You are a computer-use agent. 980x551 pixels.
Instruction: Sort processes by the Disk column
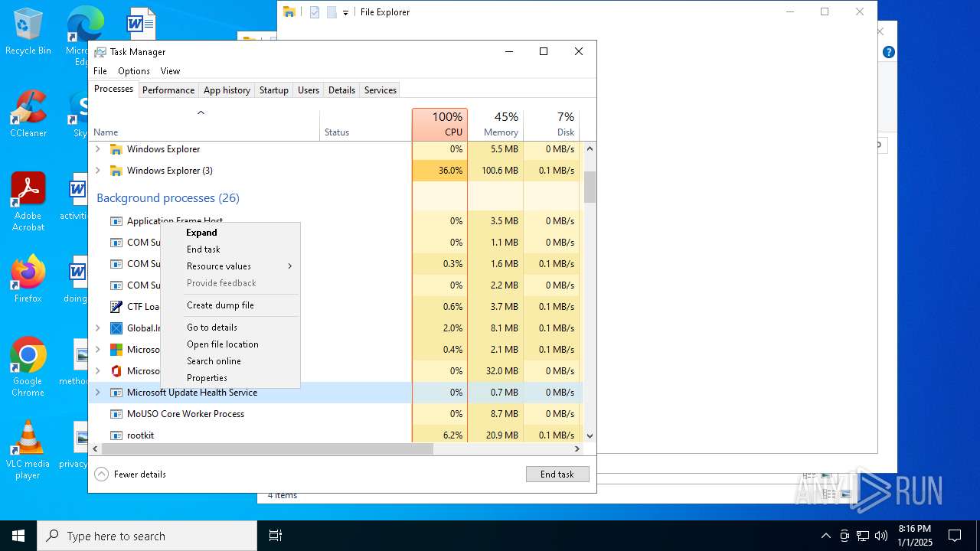(551, 124)
